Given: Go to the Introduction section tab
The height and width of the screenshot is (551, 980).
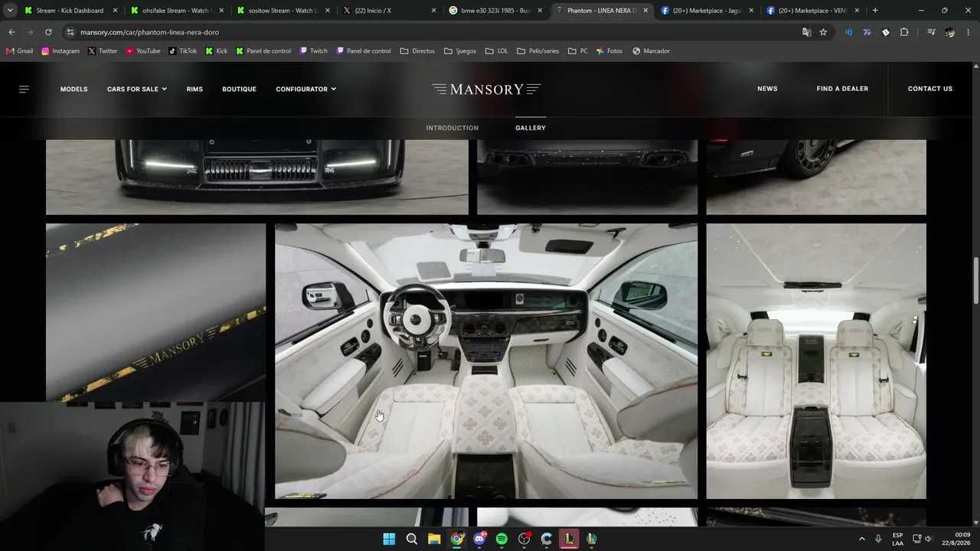Looking at the screenshot, I should [452, 128].
